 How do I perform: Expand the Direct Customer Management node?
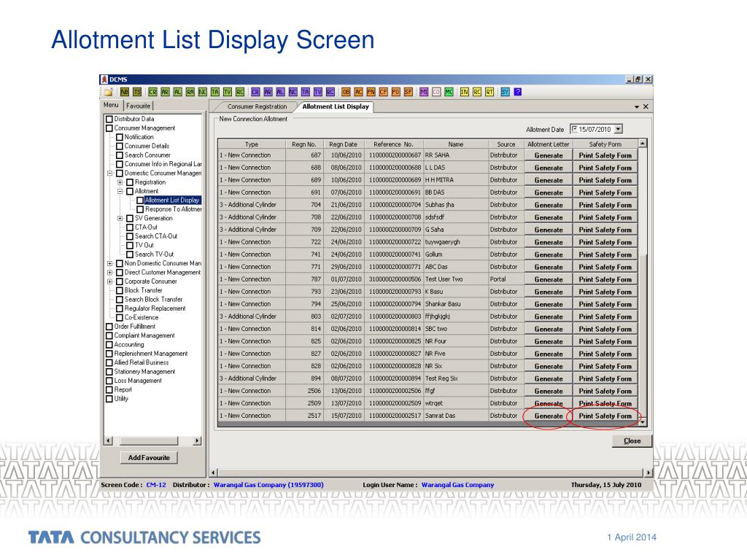[x=109, y=273]
